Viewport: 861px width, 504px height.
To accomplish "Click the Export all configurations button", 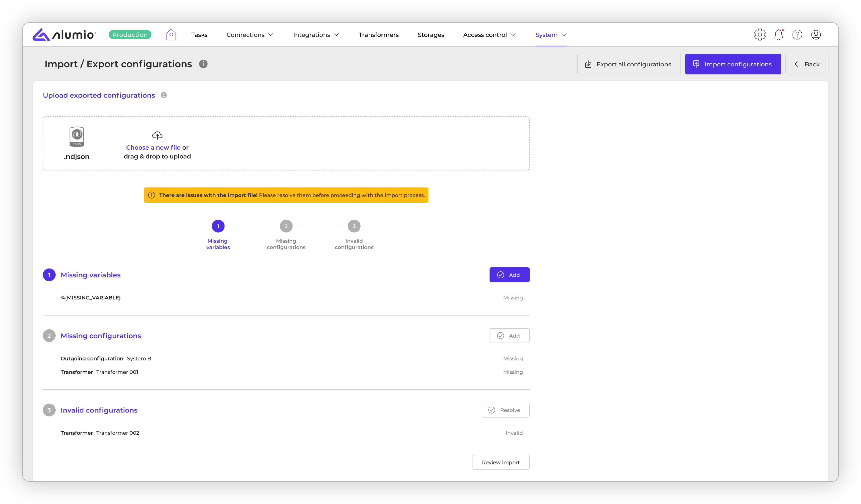I will coord(628,64).
